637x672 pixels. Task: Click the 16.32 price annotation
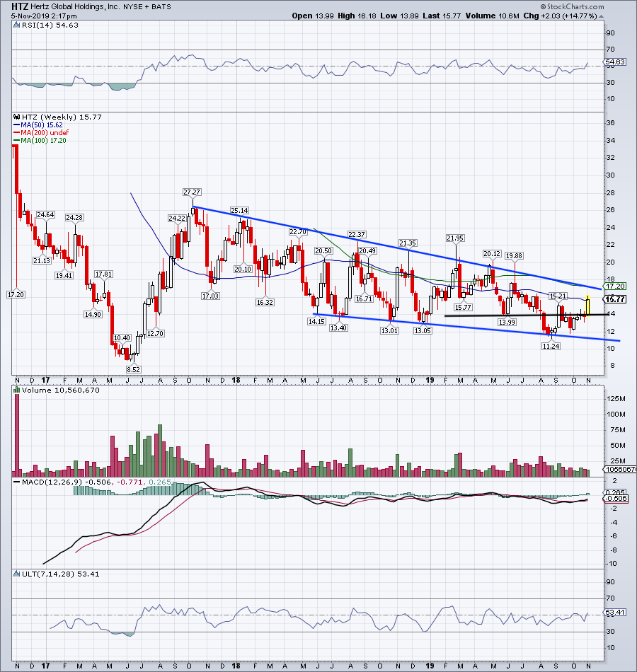[x=265, y=302]
